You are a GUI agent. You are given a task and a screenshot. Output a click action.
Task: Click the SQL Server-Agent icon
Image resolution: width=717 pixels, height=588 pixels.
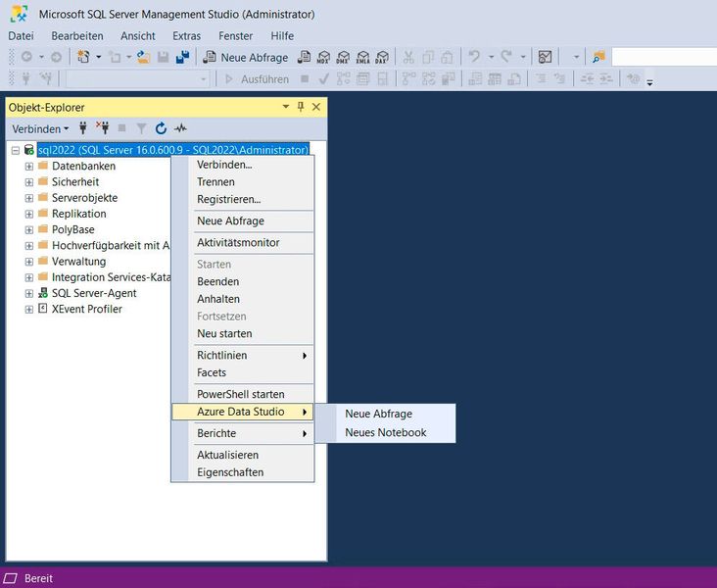click(x=43, y=293)
